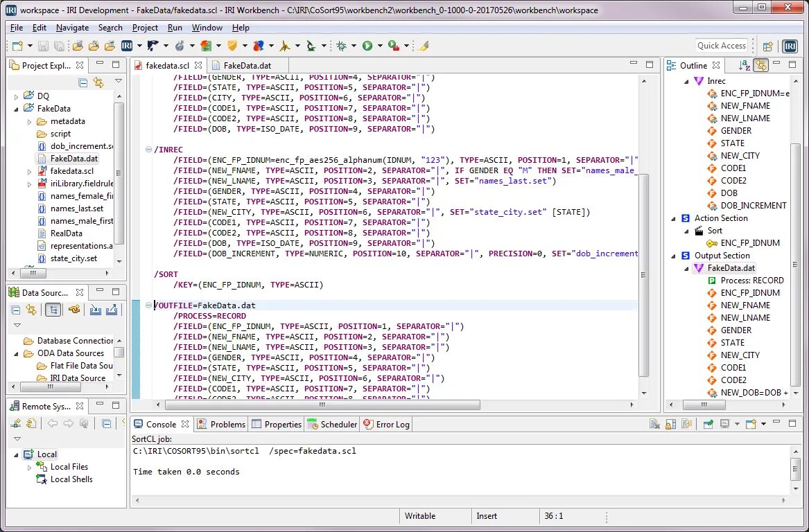Open the Run icon dropdown arrow
The width and height of the screenshot is (809, 532).
(x=381, y=46)
